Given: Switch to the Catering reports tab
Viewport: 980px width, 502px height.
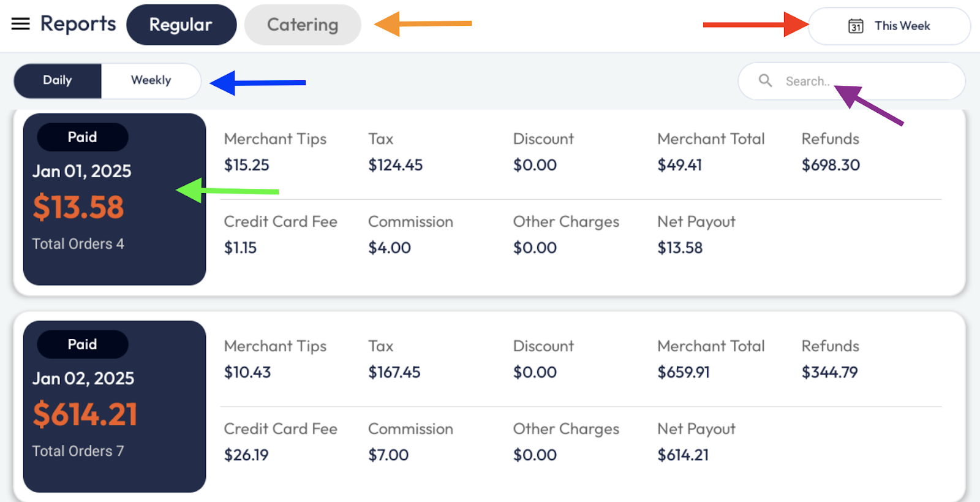Looking at the screenshot, I should (303, 25).
